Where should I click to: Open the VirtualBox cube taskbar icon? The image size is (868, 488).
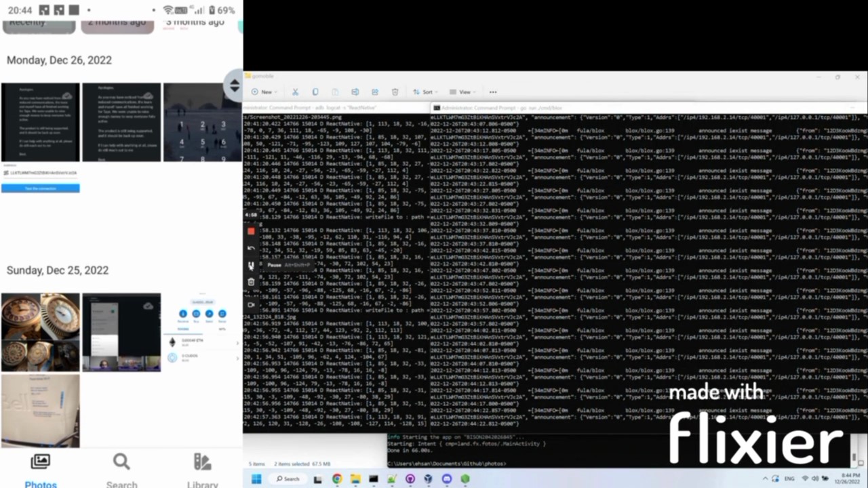click(x=428, y=479)
